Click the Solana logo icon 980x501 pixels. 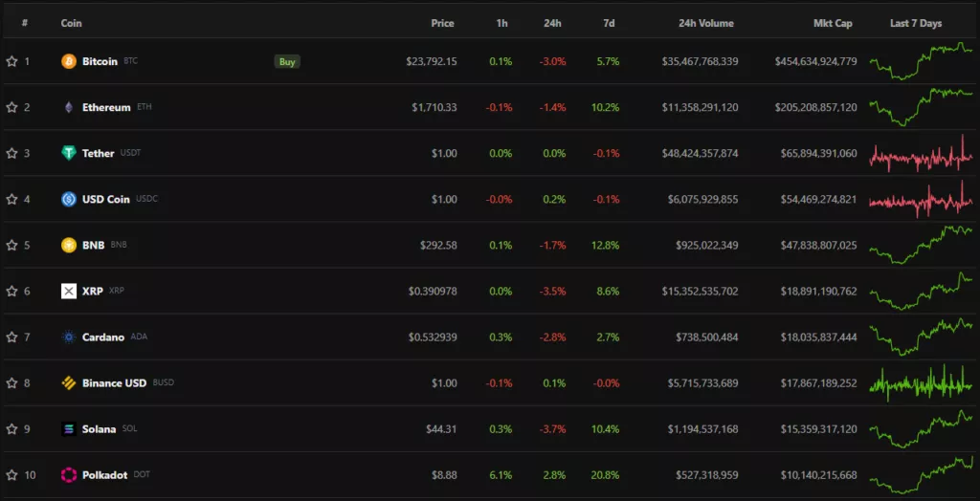coord(69,429)
